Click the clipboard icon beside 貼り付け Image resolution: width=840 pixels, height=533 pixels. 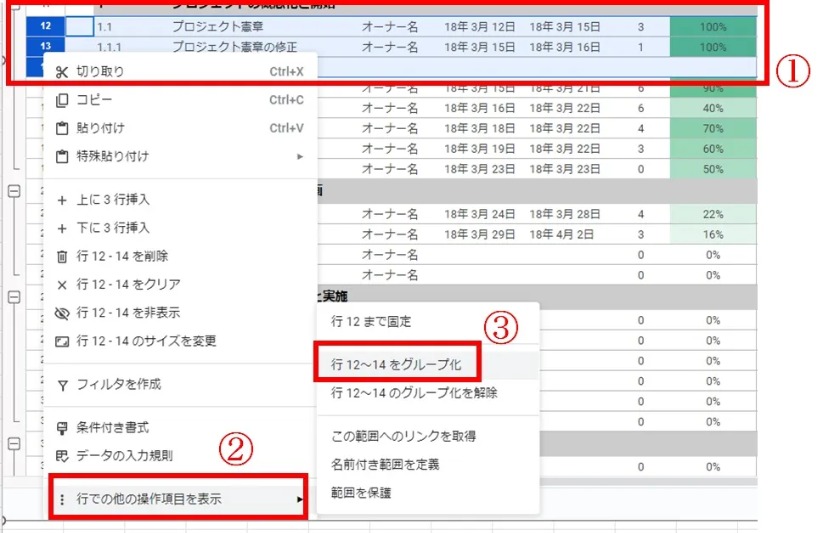click(62, 129)
